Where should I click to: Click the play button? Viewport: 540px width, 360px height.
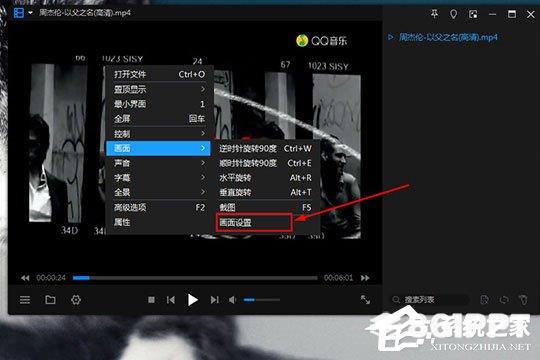click(x=193, y=300)
